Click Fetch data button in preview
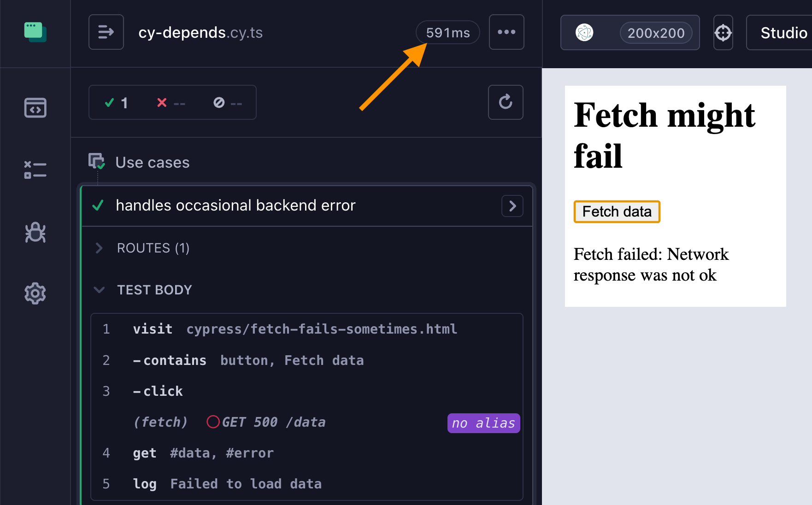 coord(617,211)
